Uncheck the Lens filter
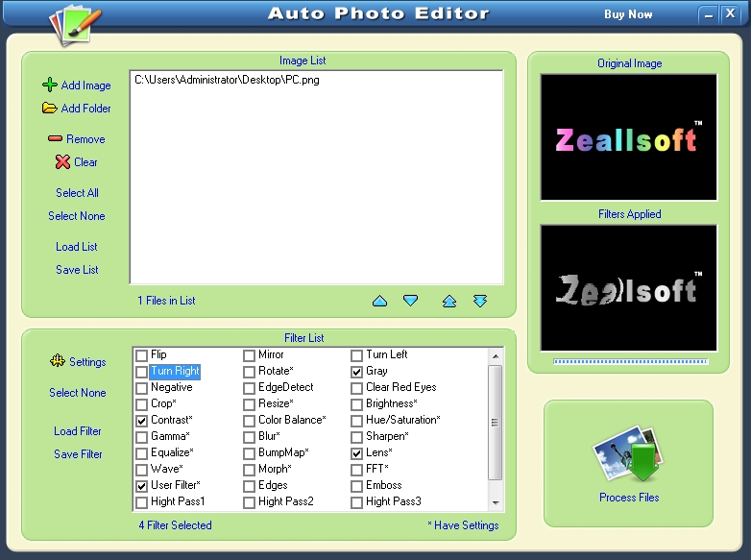751x560 pixels. (356, 453)
